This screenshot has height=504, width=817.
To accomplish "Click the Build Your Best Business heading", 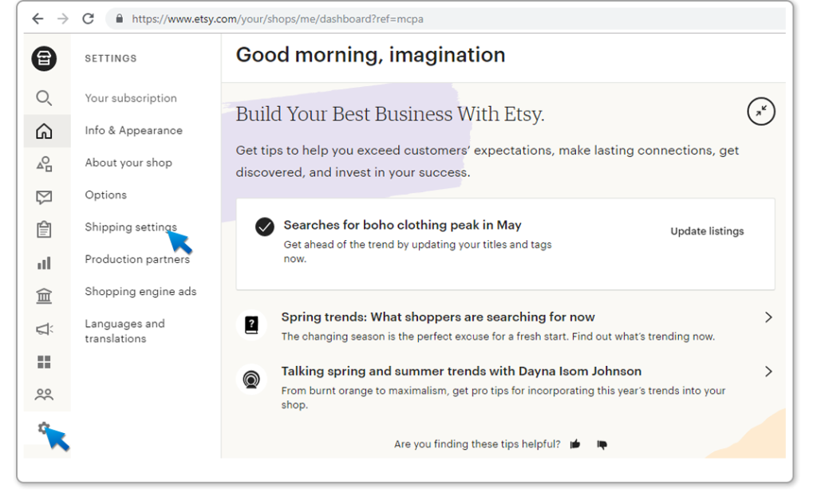I will point(389,114).
